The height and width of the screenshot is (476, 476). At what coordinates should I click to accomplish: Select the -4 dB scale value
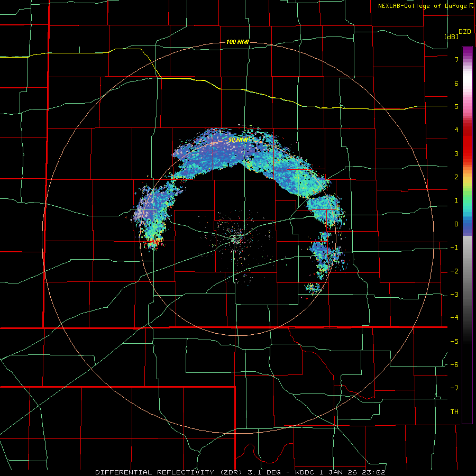(x=454, y=318)
